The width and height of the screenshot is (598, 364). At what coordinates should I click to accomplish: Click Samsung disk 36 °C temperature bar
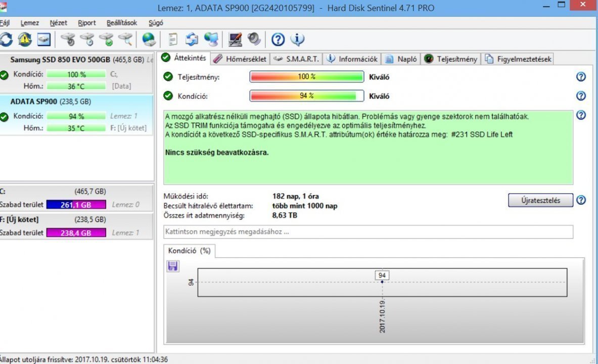pyautogui.click(x=76, y=86)
